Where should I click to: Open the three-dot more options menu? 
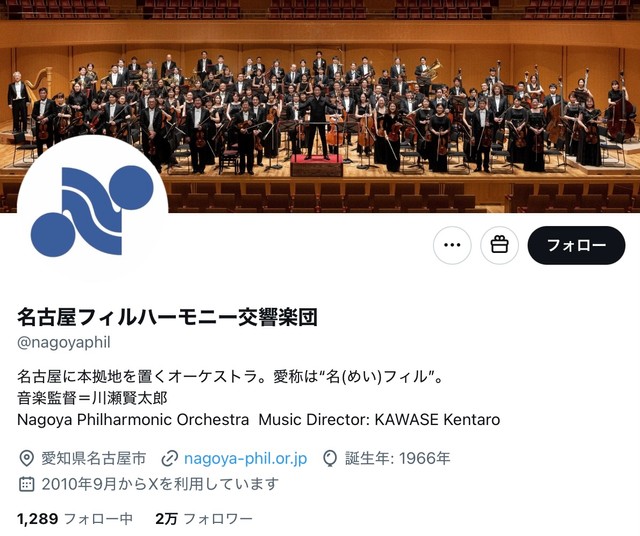coord(452,245)
